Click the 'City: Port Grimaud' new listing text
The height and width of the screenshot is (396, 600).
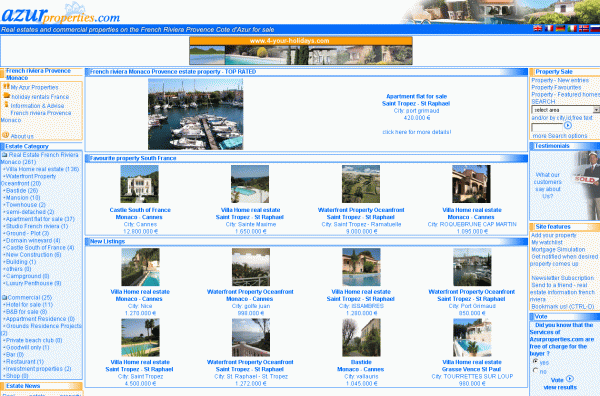coord(472,306)
